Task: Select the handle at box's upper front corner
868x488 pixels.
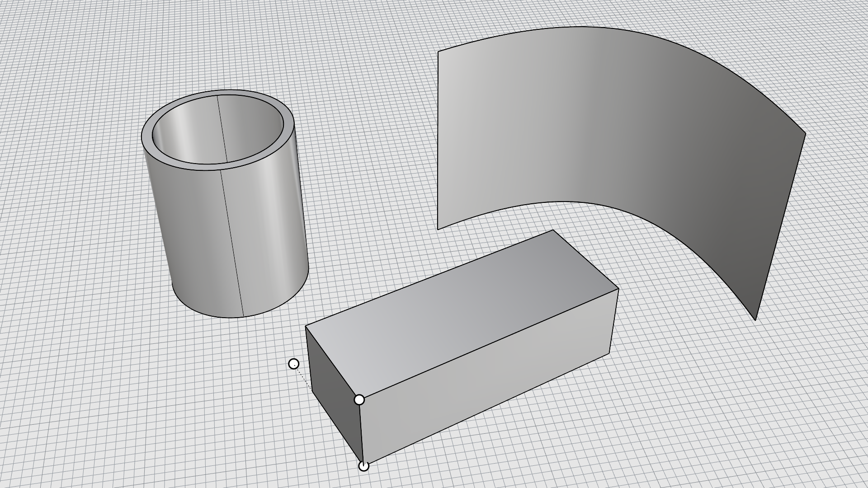Action: click(x=359, y=400)
